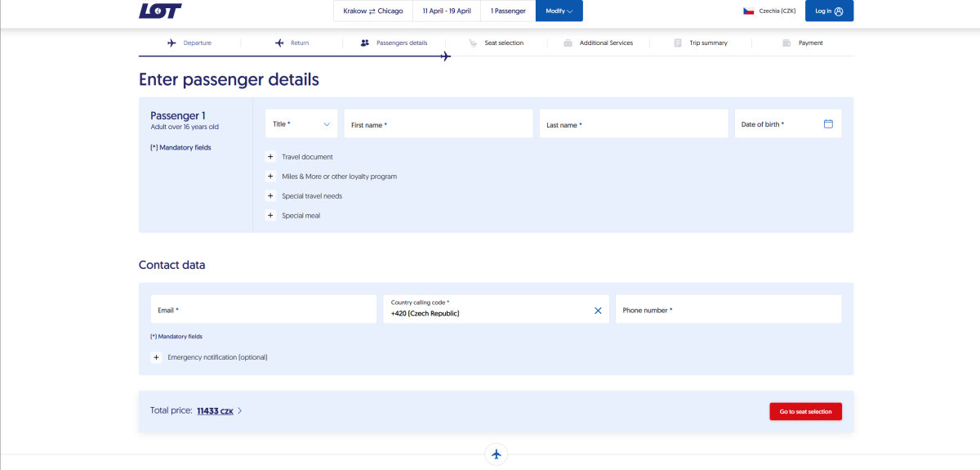Click the Email input field
The image size is (980, 470).
263,311
